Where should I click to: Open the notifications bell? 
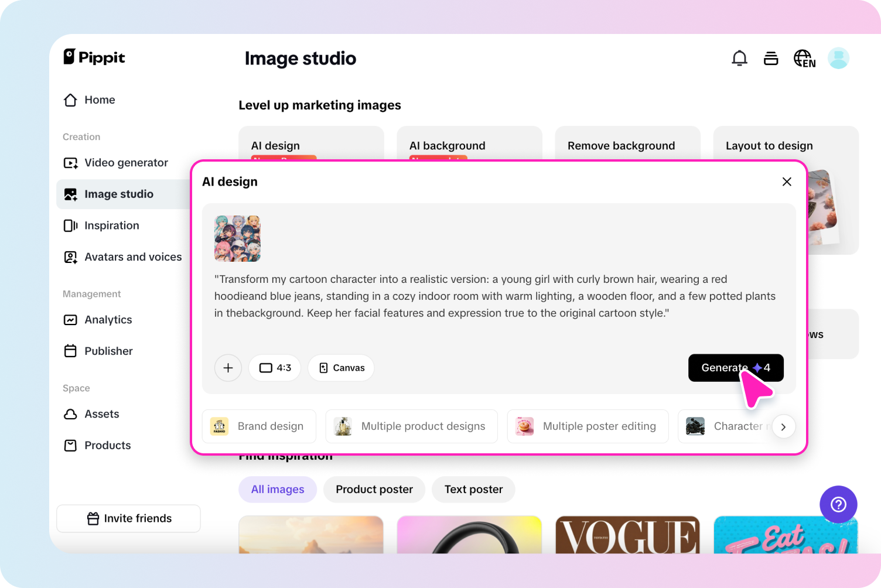(x=739, y=58)
